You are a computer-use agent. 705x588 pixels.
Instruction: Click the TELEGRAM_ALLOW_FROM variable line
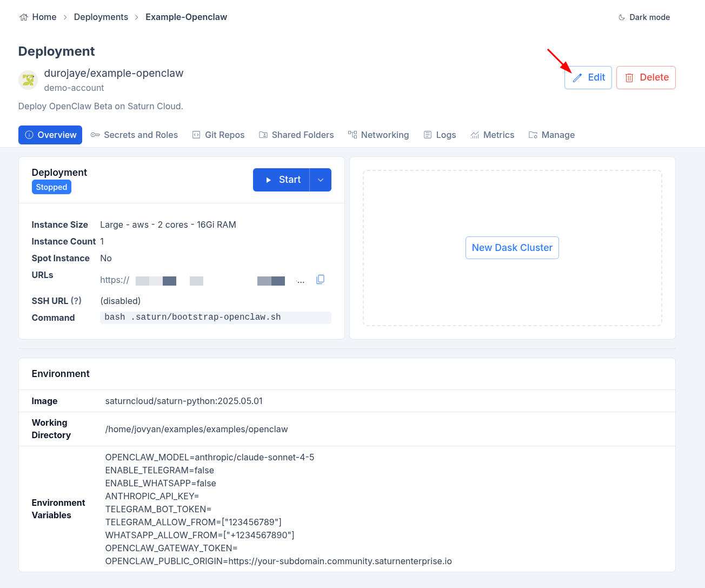coord(194,523)
